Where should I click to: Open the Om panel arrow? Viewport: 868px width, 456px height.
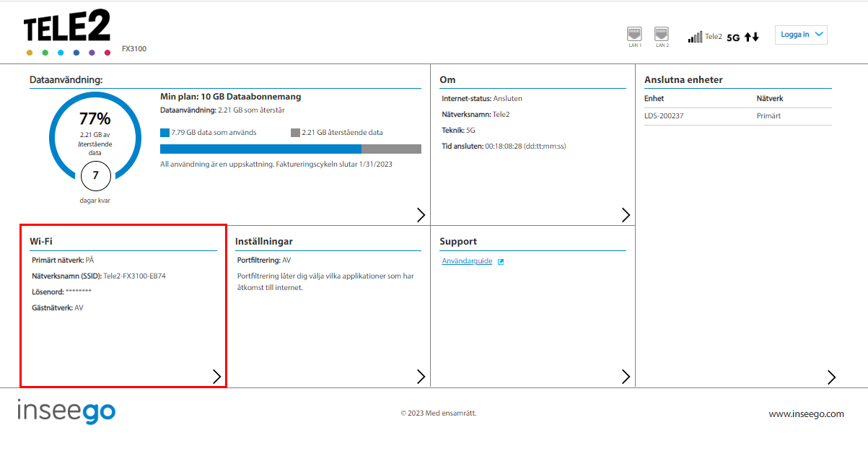point(626,214)
